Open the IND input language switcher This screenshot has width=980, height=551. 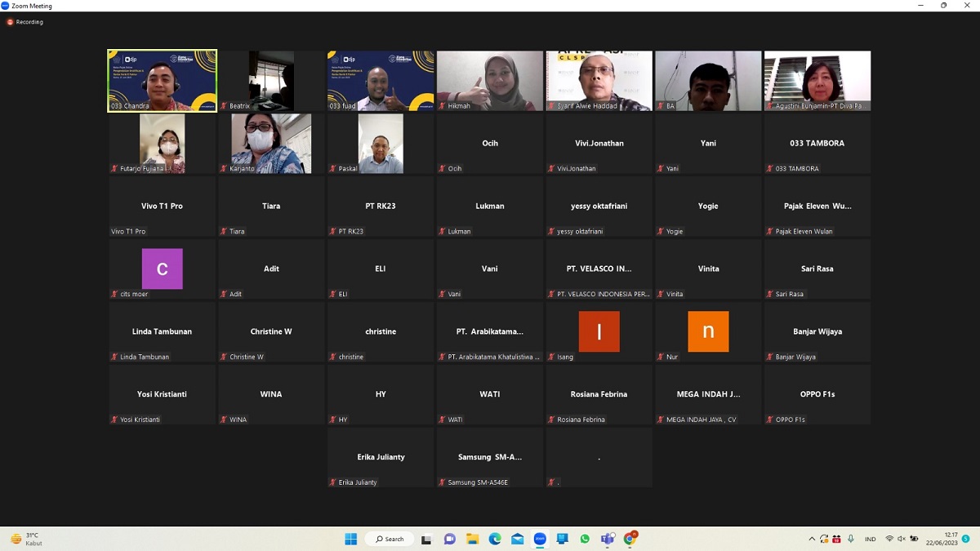(871, 539)
